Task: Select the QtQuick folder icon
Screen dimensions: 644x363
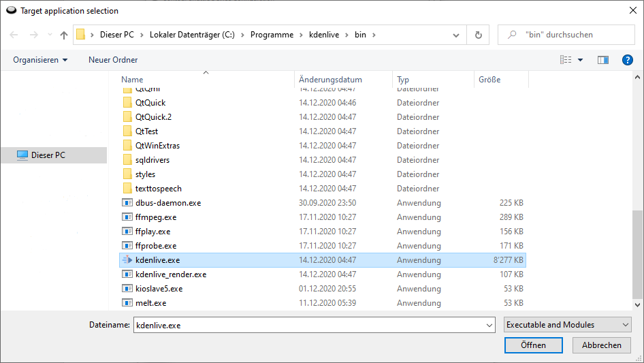Action: (x=127, y=102)
